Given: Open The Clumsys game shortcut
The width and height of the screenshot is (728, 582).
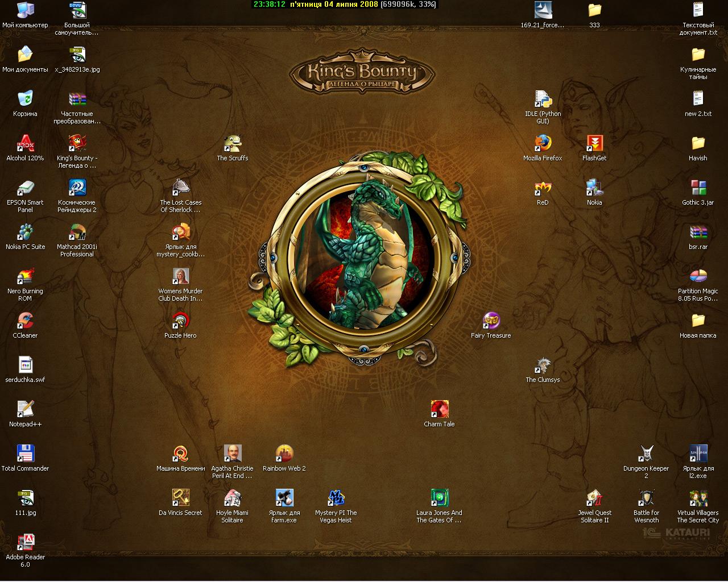Looking at the screenshot, I should pyautogui.click(x=543, y=364).
